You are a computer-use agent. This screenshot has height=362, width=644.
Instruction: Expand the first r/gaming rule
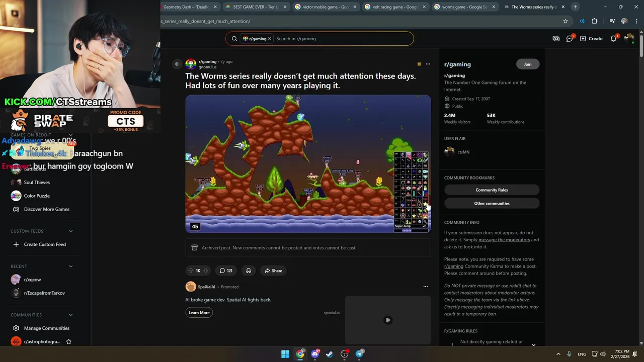pos(533,344)
